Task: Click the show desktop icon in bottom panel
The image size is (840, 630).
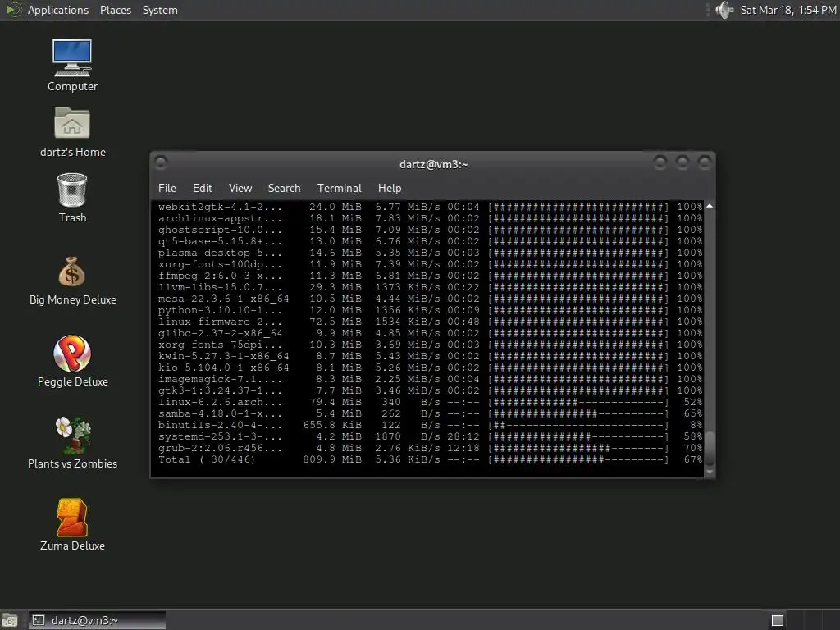Action: pos(9,620)
